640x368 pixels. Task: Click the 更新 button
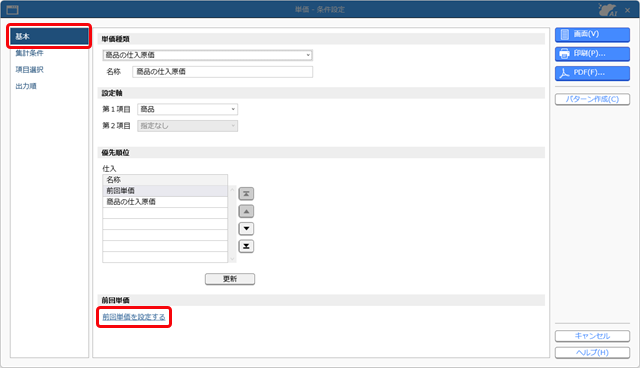(230, 279)
